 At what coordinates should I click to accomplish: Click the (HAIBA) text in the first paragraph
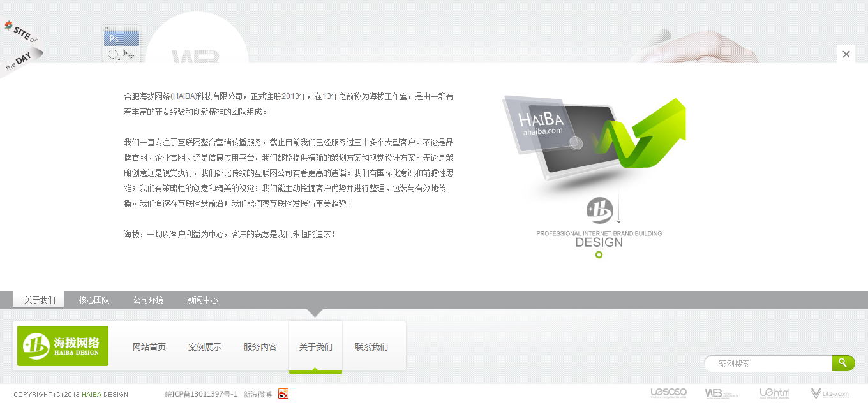point(183,97)
